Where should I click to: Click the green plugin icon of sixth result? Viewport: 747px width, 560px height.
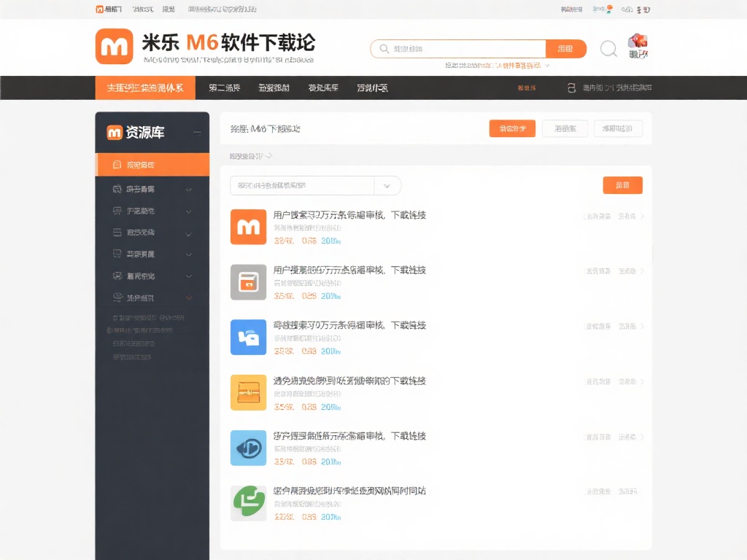pyautogui.click(x=248, y=502)
